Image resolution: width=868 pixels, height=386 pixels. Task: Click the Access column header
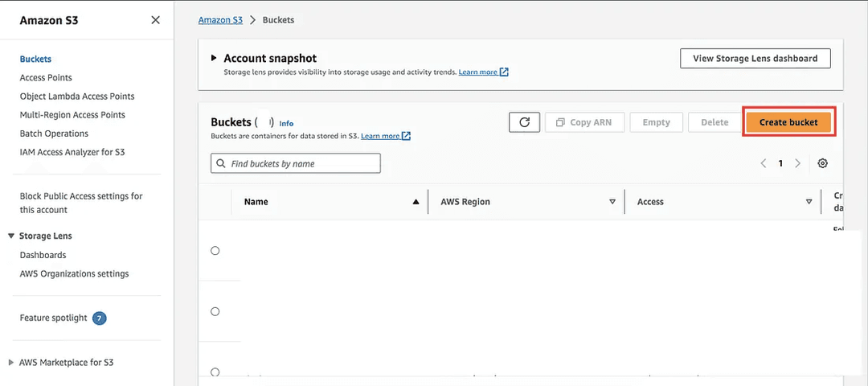pos(650,202)
